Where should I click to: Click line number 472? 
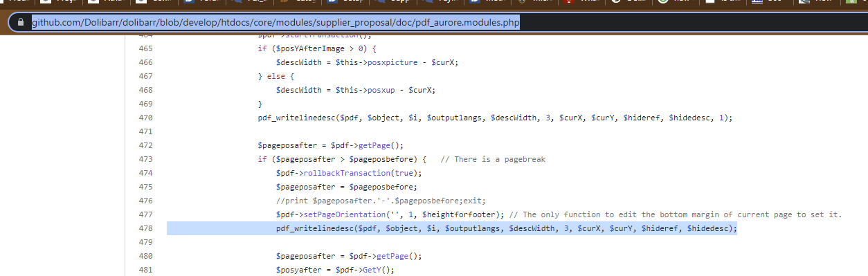(x=145, y=145)
